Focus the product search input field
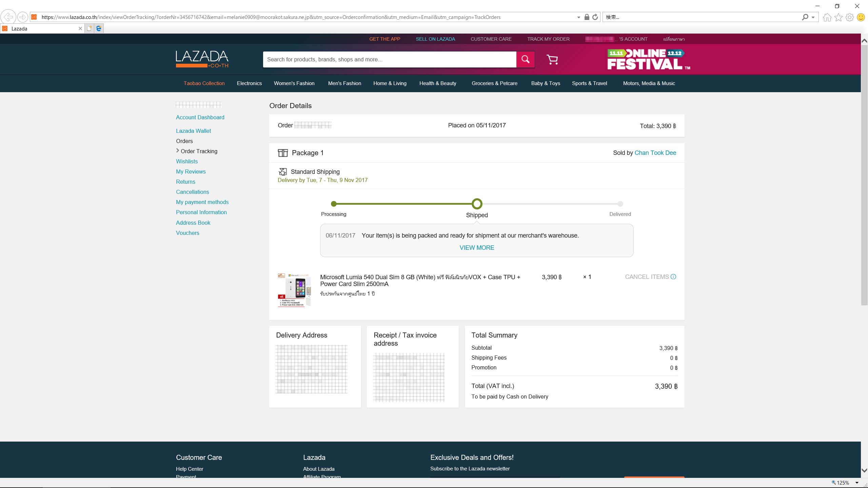The height and width of the screenshot is (488, 868). pyautogui.click(x=390, y=59)
